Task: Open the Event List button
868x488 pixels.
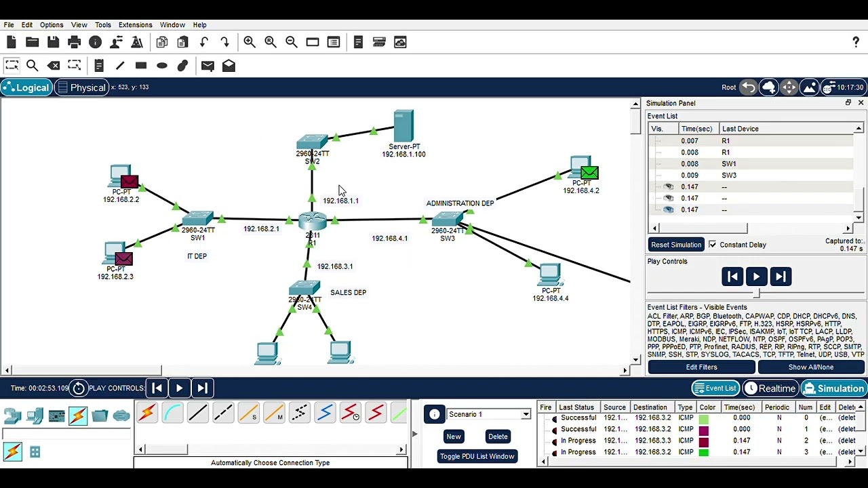Action: tap(715, 388)
